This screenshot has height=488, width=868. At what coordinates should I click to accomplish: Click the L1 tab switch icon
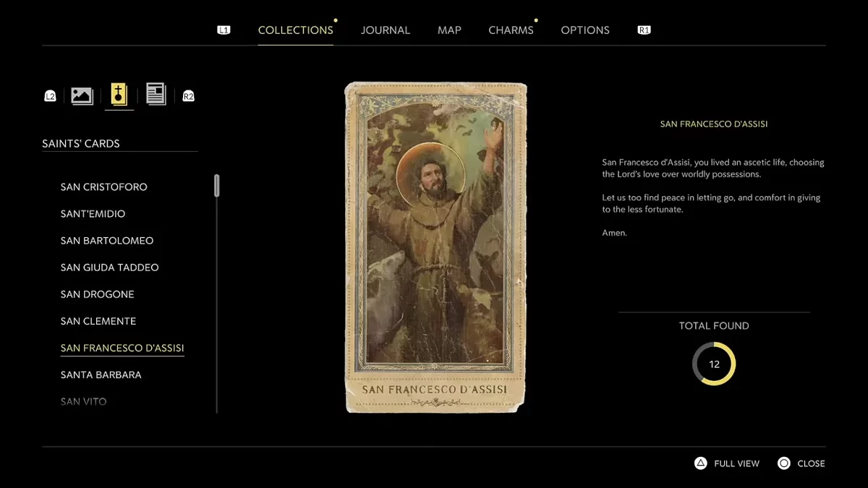coord(224,30)
